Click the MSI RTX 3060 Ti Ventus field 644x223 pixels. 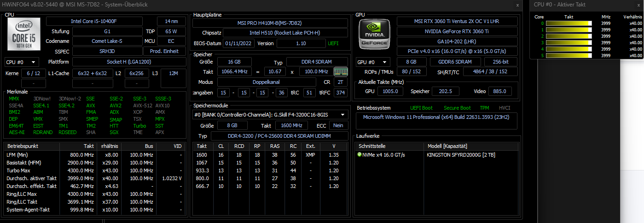pos(457,21)
